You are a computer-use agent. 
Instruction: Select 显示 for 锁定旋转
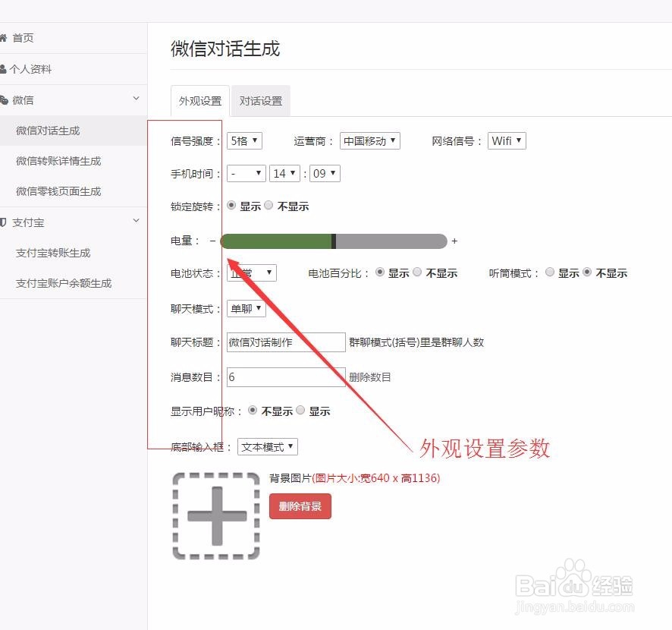[x=231, y=206]
